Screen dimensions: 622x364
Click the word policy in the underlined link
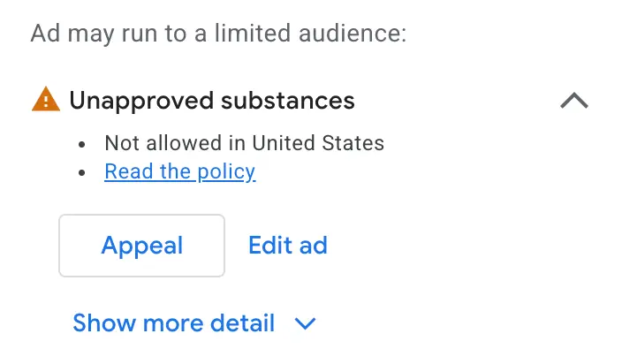coord(226,172)
